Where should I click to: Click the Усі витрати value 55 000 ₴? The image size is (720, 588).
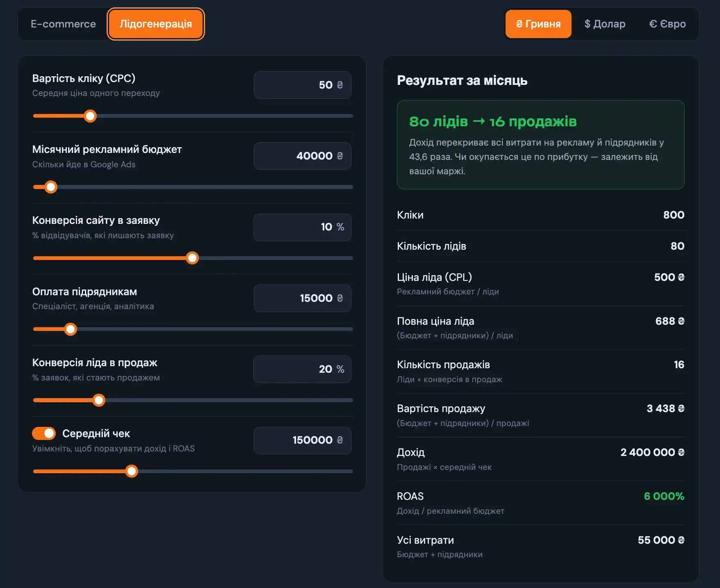pos(661,540)
